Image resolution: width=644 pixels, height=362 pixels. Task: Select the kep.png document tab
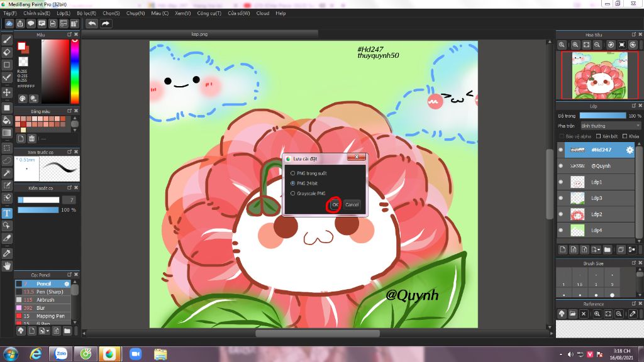[x=199, y=34]
